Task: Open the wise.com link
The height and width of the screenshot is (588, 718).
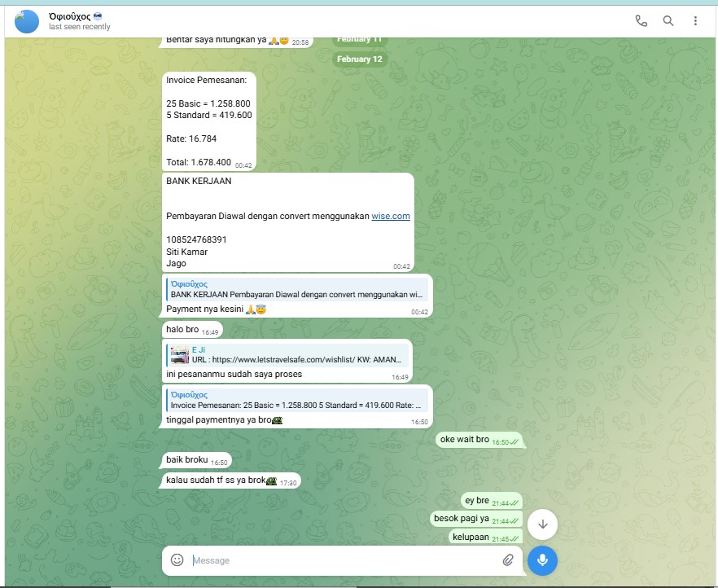Action: coord(391,216)
